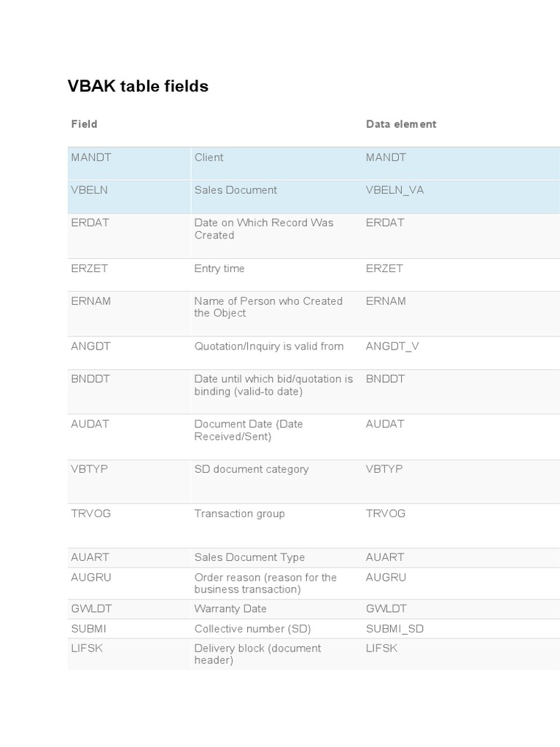This screenshot has height=747, width=560.
Task: Click the "Warranty Date" description cell
Action: [x=230, y=608]
